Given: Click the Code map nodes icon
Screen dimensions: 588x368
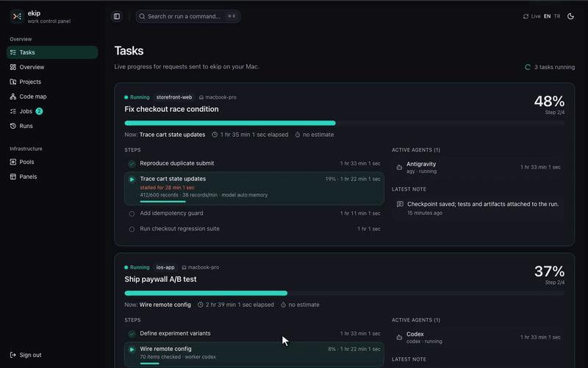Looking at the screenshot, I should coord(13,96).
